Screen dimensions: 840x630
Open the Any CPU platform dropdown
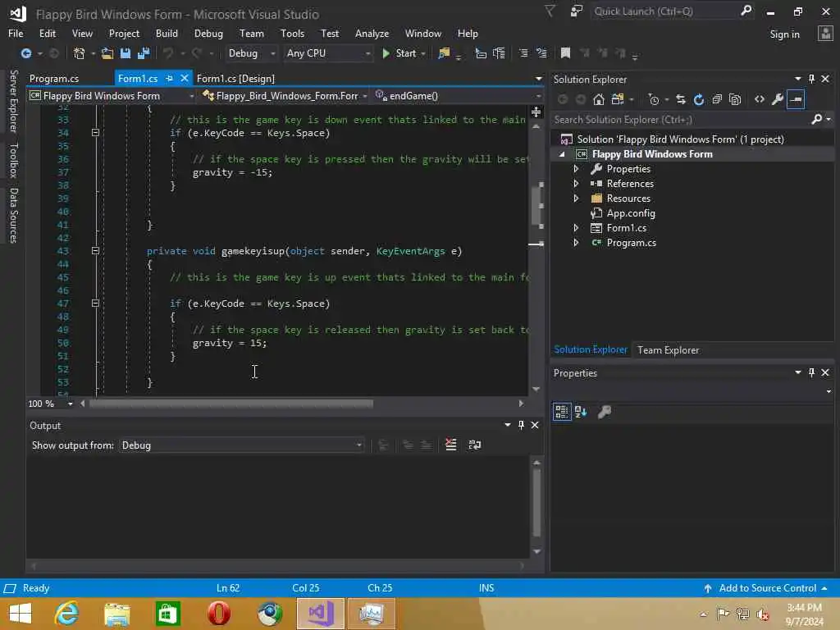(x=328, y=53)
